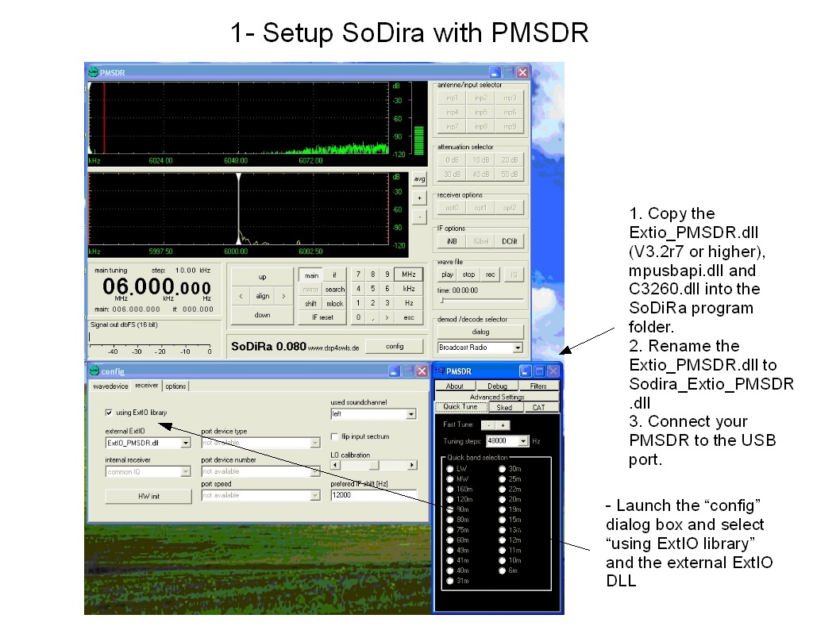Screen dimensions: 840x630
Task: Select the if tuning mode button
Action: pos(335,275)
